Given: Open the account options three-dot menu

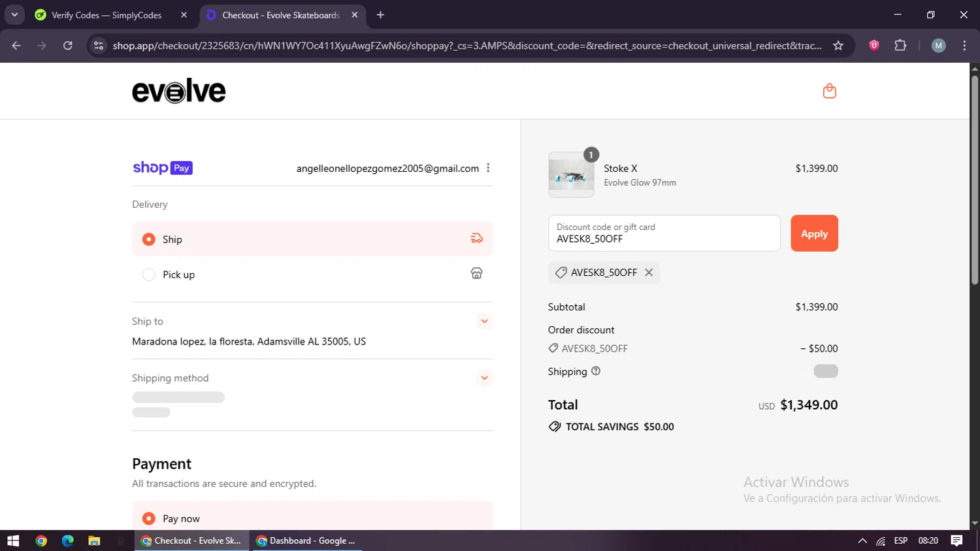Looking at the screenshot, I should pyautogui.click(x=488, y=168).
